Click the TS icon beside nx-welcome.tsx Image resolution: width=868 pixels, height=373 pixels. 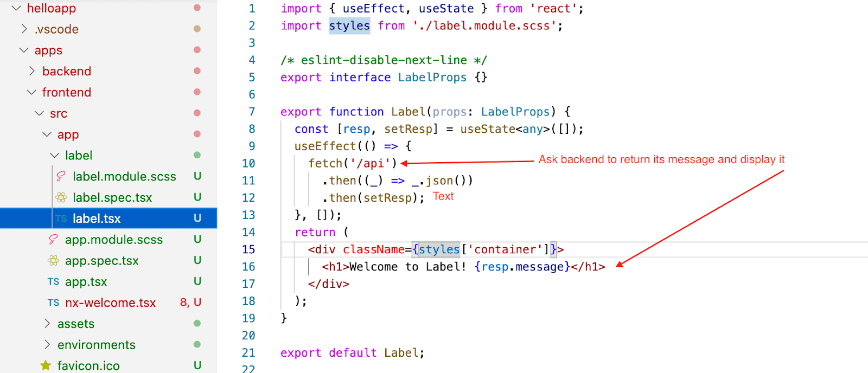[x=53, y=303]
